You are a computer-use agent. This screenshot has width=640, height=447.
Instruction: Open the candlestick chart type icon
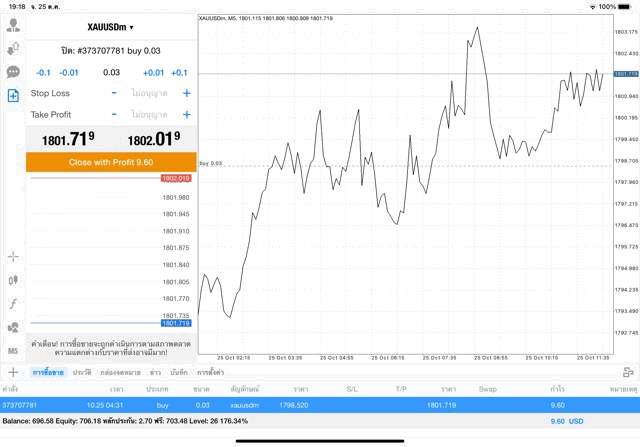click(x=13, y=281)
